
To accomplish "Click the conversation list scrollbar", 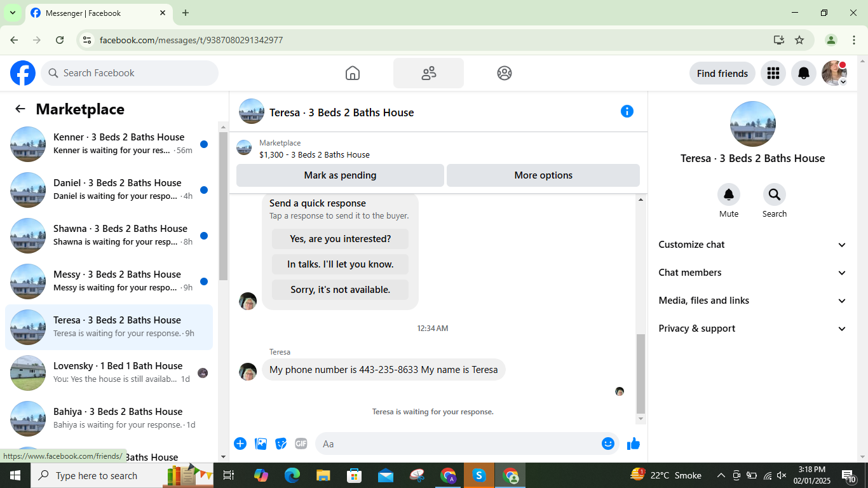I will 223,207.
